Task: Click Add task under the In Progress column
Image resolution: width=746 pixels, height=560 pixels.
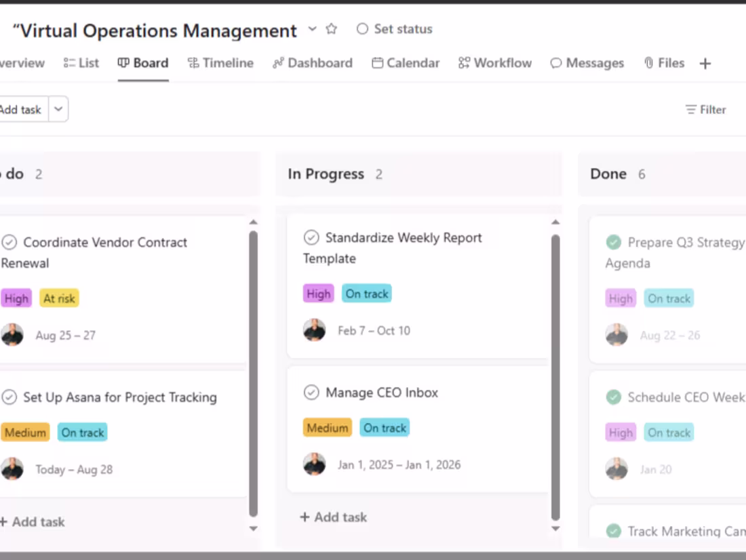Action: (333, 517)
